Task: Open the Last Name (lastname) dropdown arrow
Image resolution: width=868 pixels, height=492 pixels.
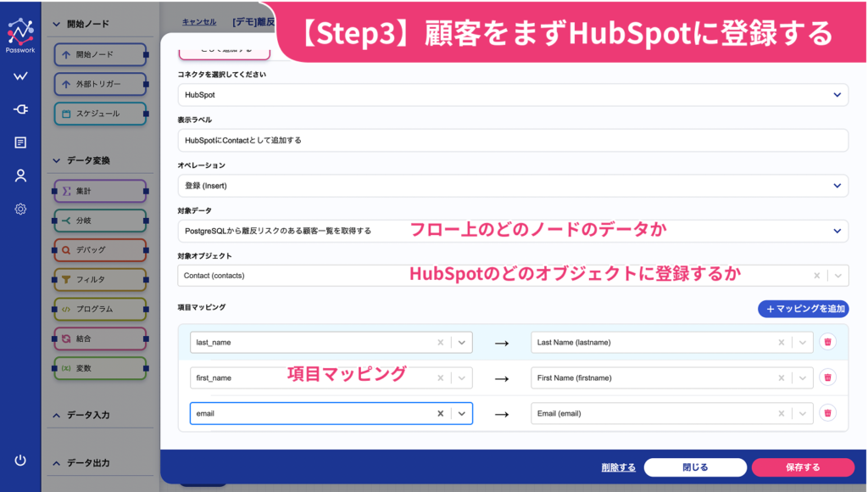Action: pyautogui.click(x=802, y=343)
